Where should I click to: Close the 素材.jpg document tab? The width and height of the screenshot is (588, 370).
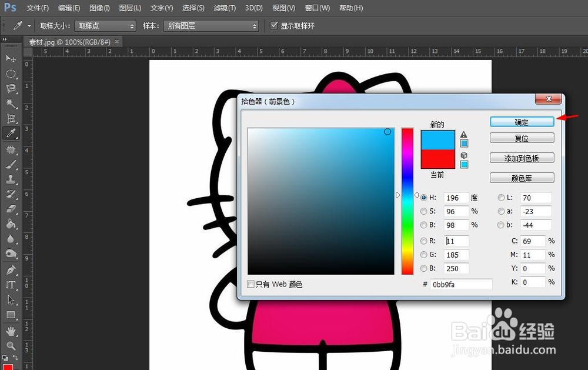pyautogui.click(x=117, y=42)
